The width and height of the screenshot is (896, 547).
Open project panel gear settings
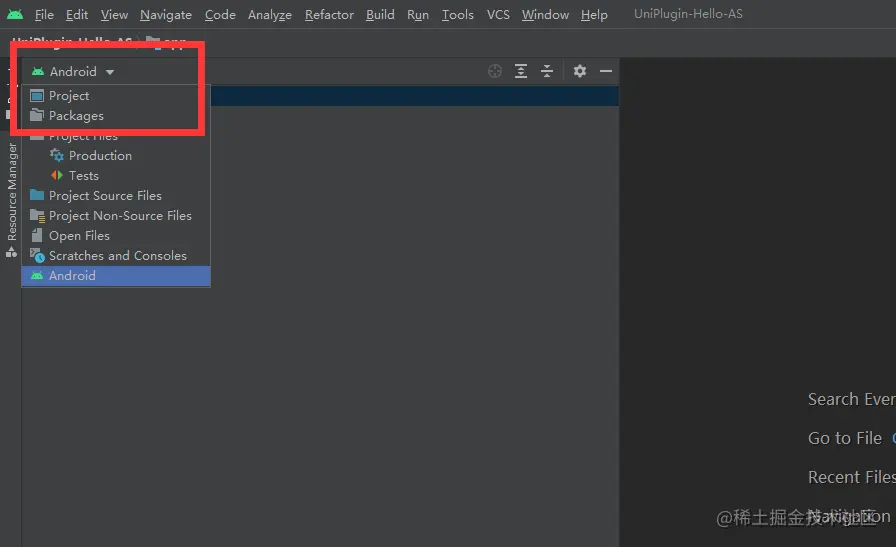[579, 71]
